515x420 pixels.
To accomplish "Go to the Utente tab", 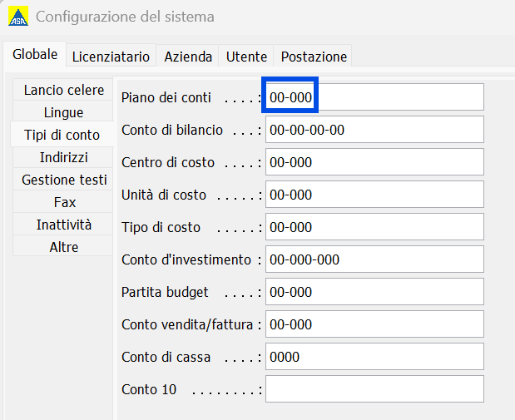I will (246, 57).
